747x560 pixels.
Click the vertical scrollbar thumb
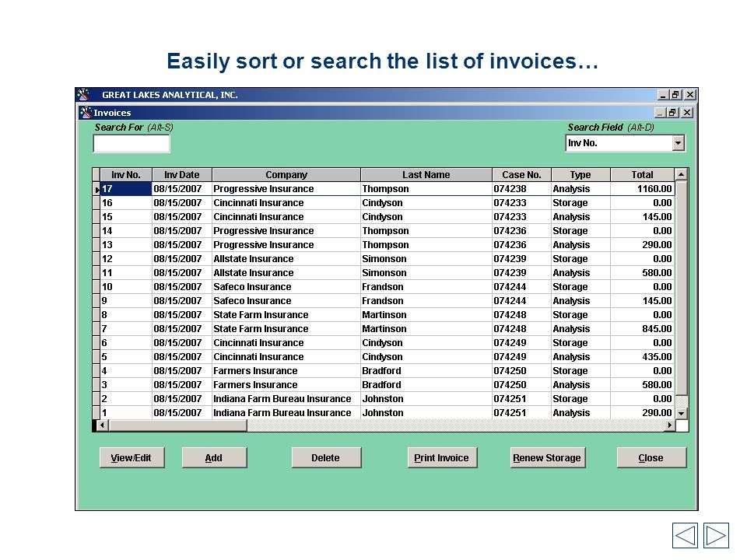682,288
